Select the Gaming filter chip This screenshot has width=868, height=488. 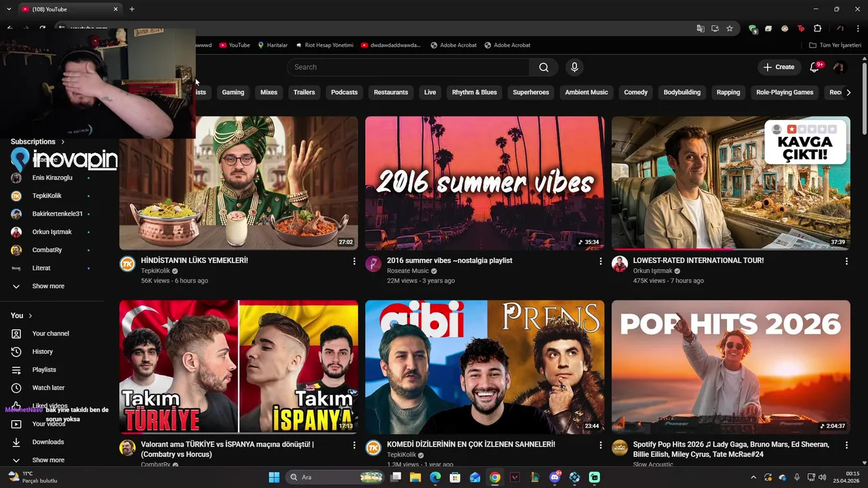pyautogui.click(x=233, y=92)
